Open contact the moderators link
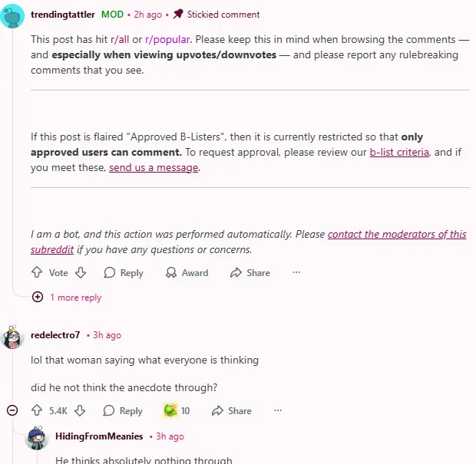Image resolution: width=476 pixels, height=464 pixels. 397,234
